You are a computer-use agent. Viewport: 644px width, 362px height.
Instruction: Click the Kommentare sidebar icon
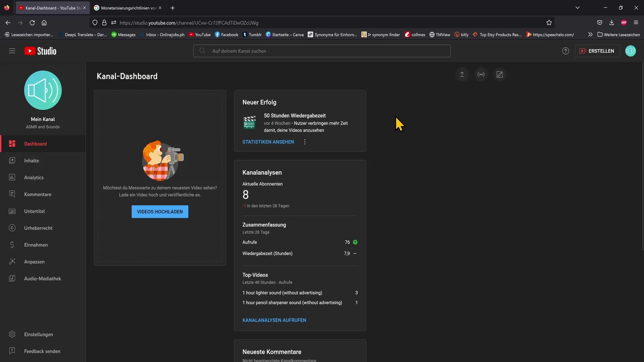12,194
